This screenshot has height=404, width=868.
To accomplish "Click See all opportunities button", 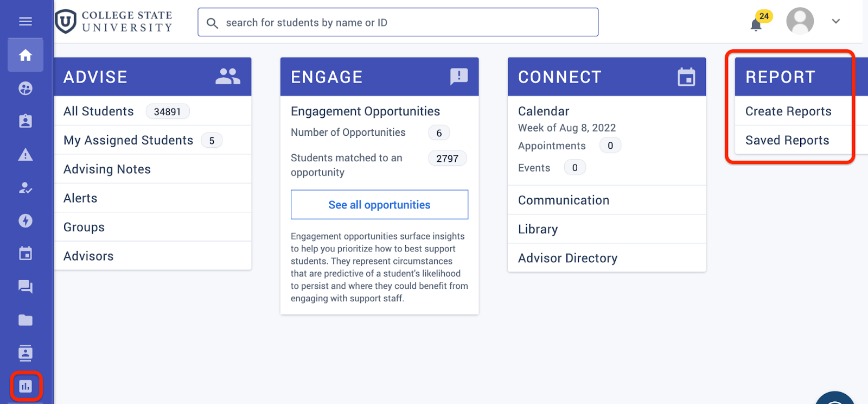I will coord(379,205).
